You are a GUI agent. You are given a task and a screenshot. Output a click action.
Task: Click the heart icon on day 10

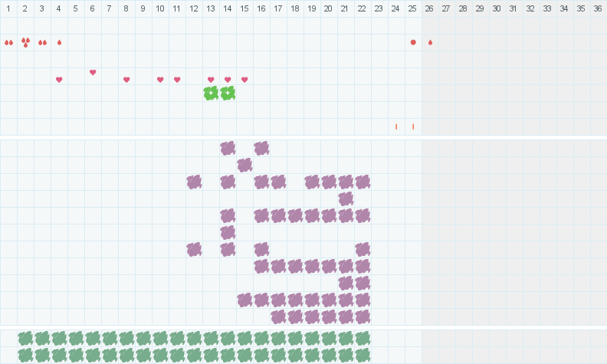coord(160,80)
